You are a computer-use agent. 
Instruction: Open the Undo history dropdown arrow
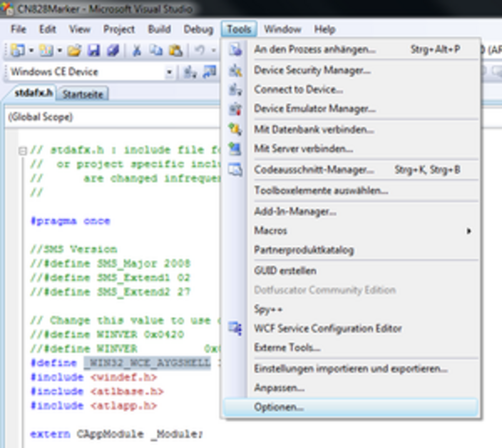point(213,51)
